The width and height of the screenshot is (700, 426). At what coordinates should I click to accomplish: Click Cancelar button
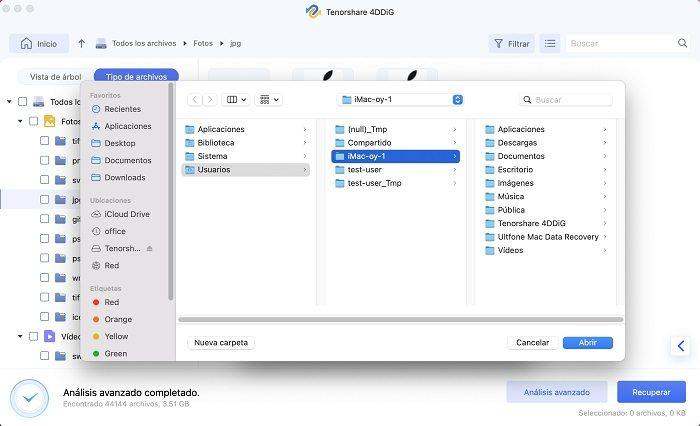[533, 342]
